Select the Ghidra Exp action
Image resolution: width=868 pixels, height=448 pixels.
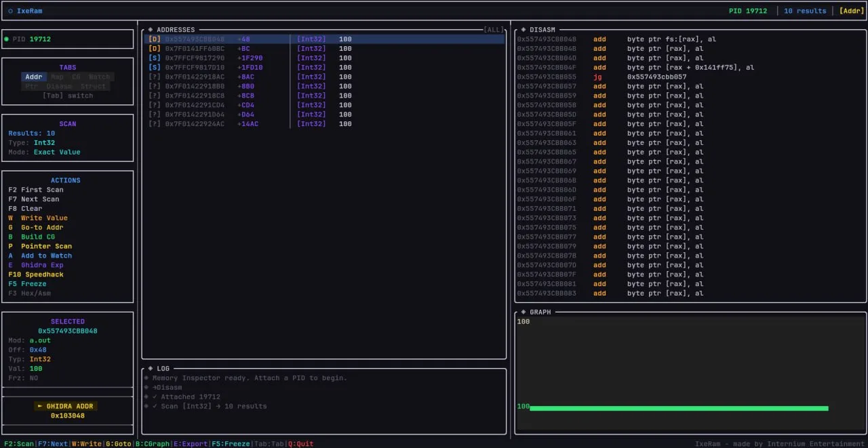[36, 265]
